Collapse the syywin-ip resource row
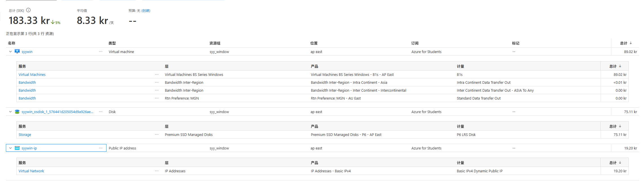 coord(10,148)
